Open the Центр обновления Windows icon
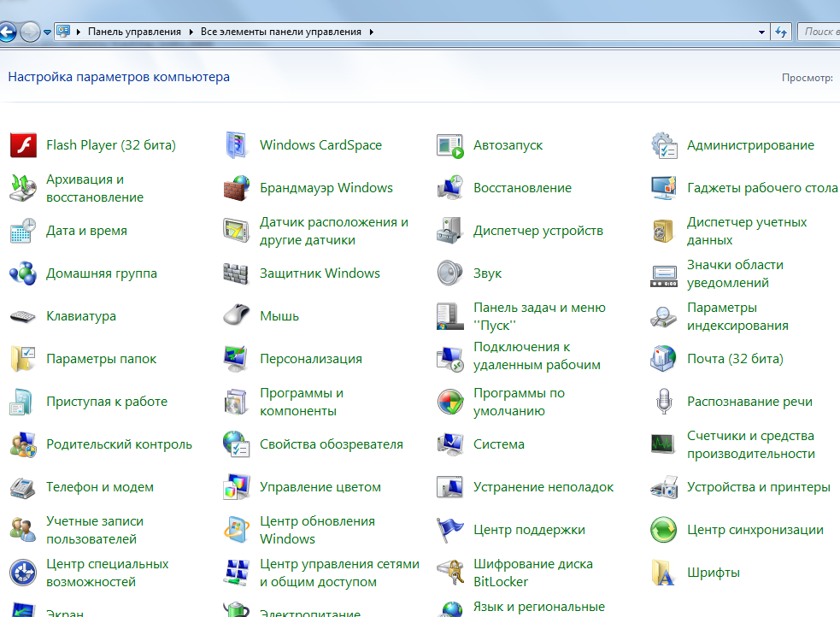 236,530
